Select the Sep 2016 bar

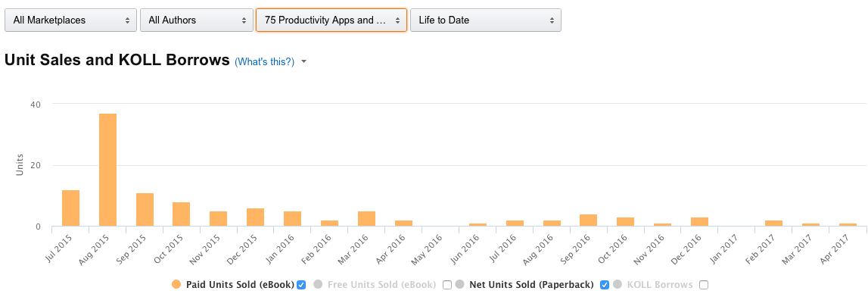pos(589,220)
